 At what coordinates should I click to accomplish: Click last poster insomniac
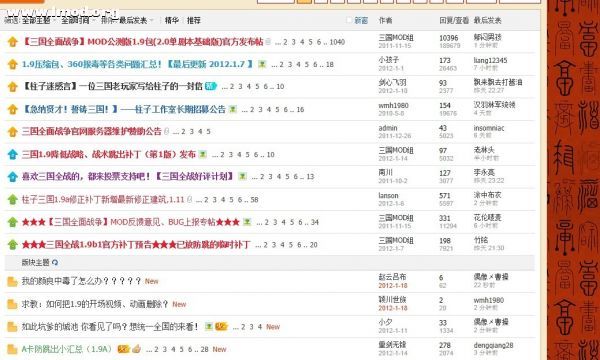489,128
